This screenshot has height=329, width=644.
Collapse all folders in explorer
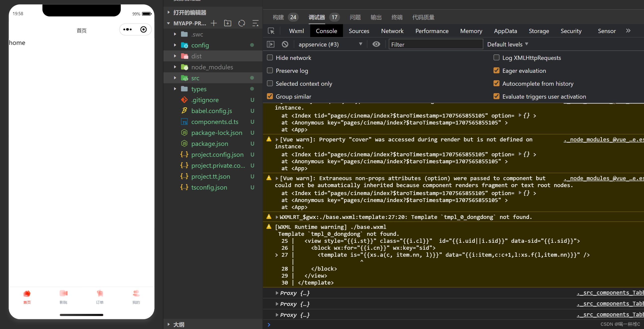click(x=255, y=23)
